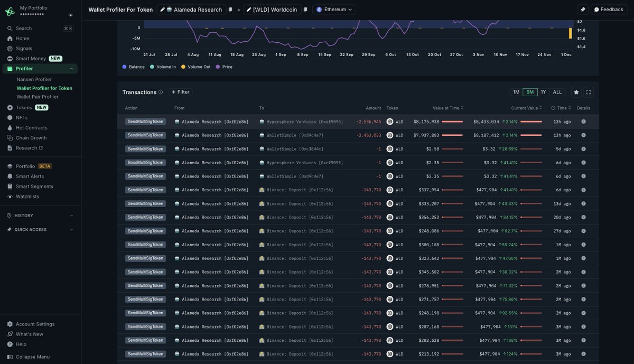This screenshot has height=364, width=634.
Task: Click WalletSimple [0xc3844c] recipient
Action: (x=295, y=149)
